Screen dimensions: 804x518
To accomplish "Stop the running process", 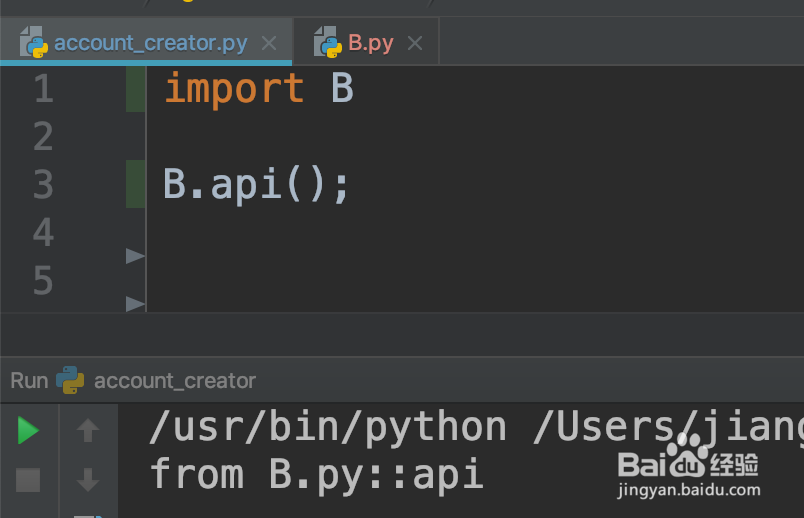I will [28, 480].
